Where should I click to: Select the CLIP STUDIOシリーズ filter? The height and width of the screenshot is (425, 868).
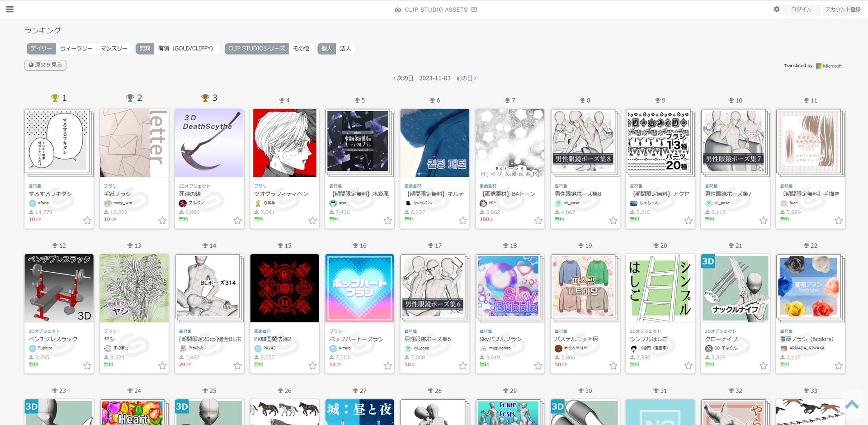point(257,48)
